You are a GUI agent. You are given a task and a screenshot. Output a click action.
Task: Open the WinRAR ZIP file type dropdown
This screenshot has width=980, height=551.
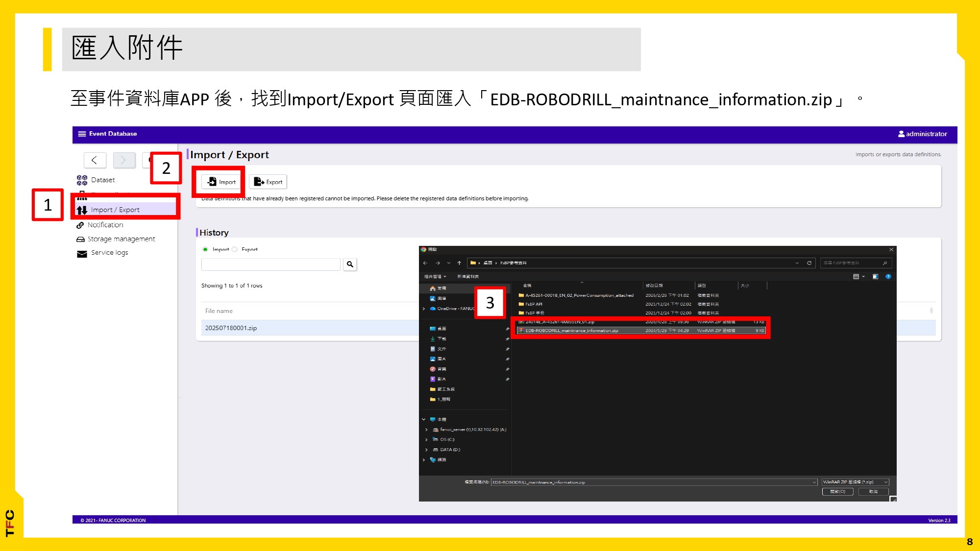click(x=855, y=482)
